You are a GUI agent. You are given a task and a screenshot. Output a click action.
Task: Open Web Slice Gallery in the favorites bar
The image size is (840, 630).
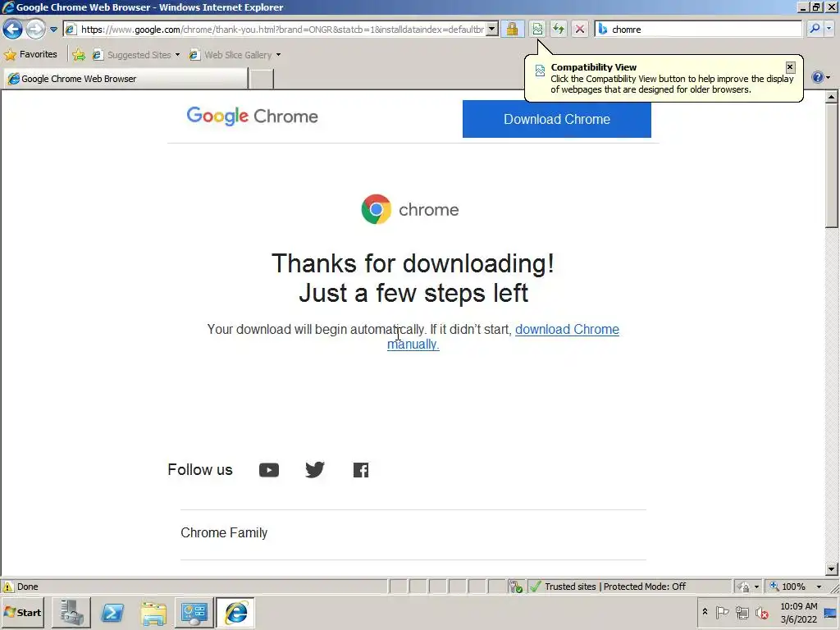(x=235, y=55)
